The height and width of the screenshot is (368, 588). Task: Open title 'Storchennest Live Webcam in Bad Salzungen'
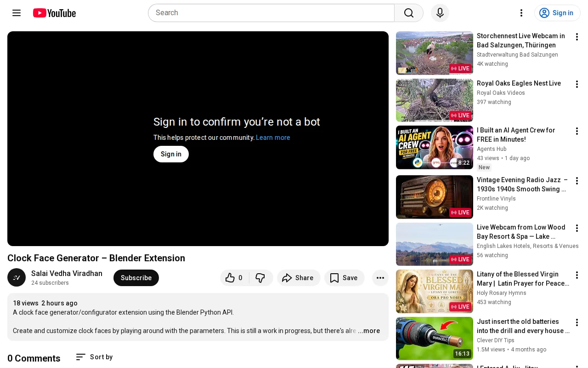(521, 40)
